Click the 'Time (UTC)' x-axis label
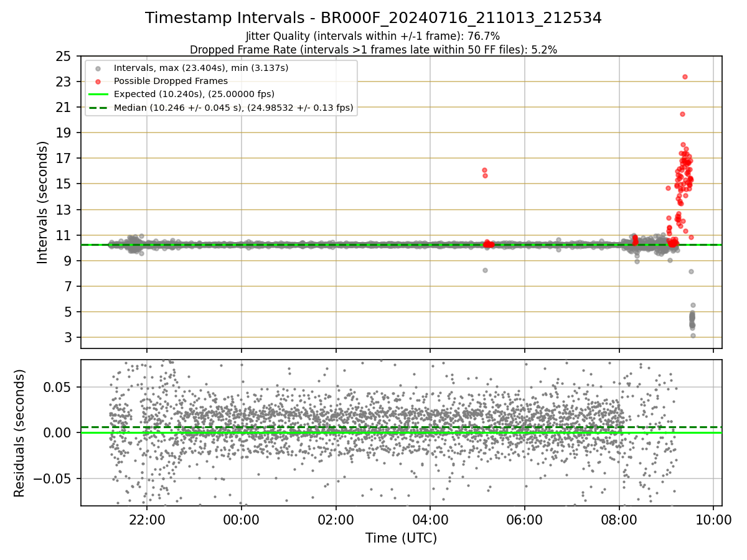The height and width of the screenshot is (560, 747). tap(401, 538)
